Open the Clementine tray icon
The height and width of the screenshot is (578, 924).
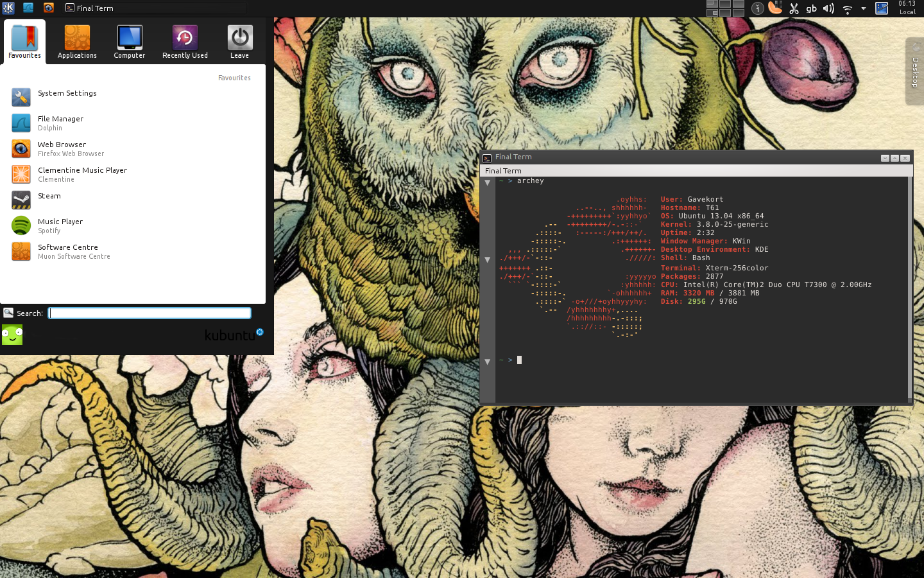tap(775, 8)
